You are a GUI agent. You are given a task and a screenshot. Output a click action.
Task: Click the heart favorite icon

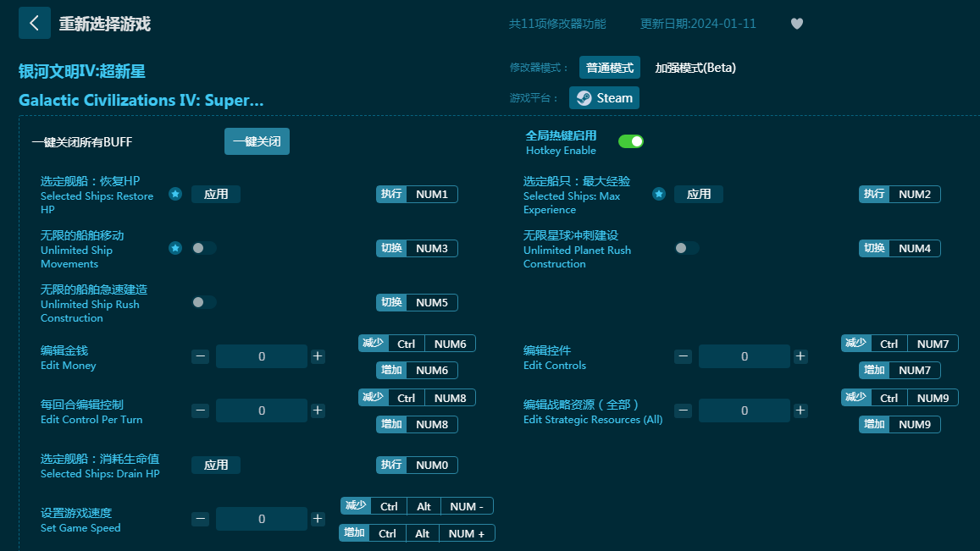click(x=797, y=24)
